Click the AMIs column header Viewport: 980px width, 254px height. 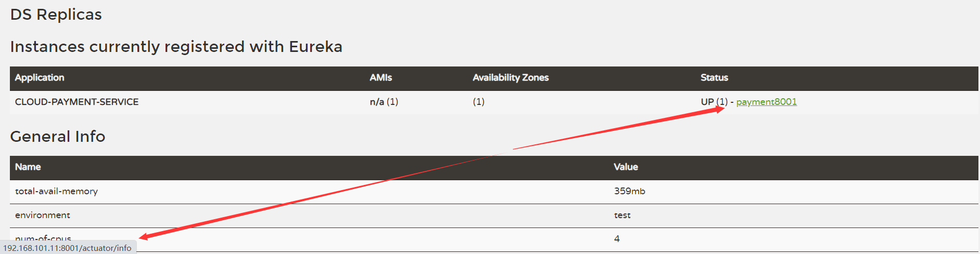(381, 77)
